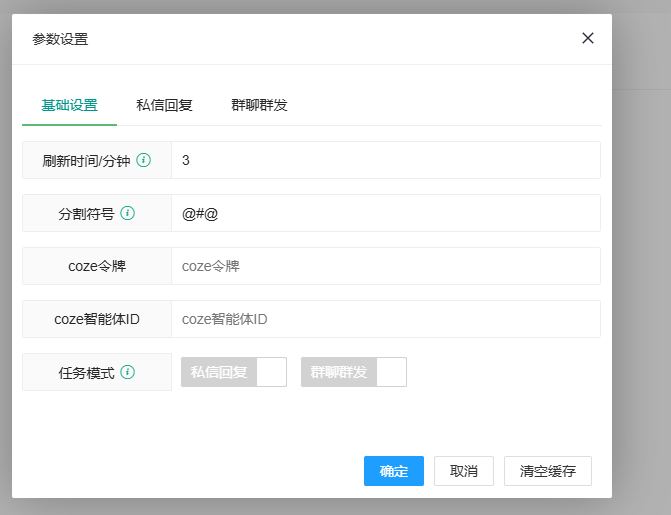Click the 参数设置 dialog title
The height and width of the screenshot is (515, 671).
pyautogui.click(x=60, y=39)
